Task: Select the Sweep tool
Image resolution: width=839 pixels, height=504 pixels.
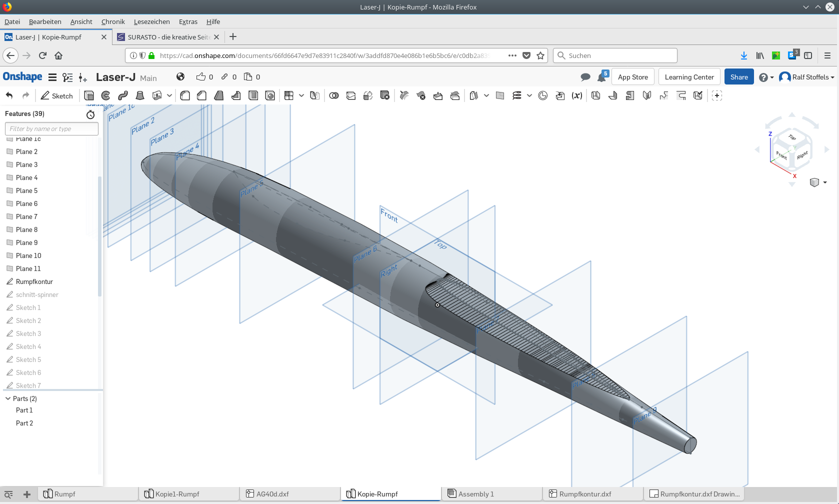Action: click(123, 95)
